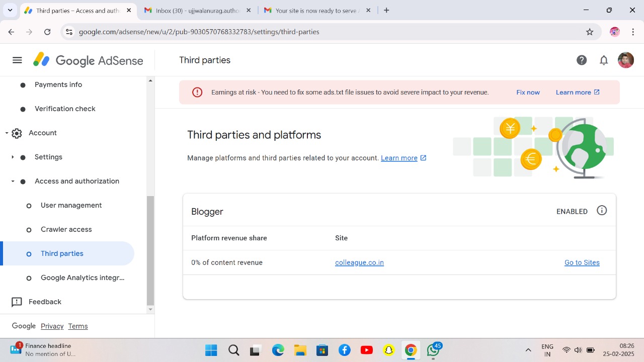Click the Feedback icon in sidebar
644x362 pixels.
(17, 302)
